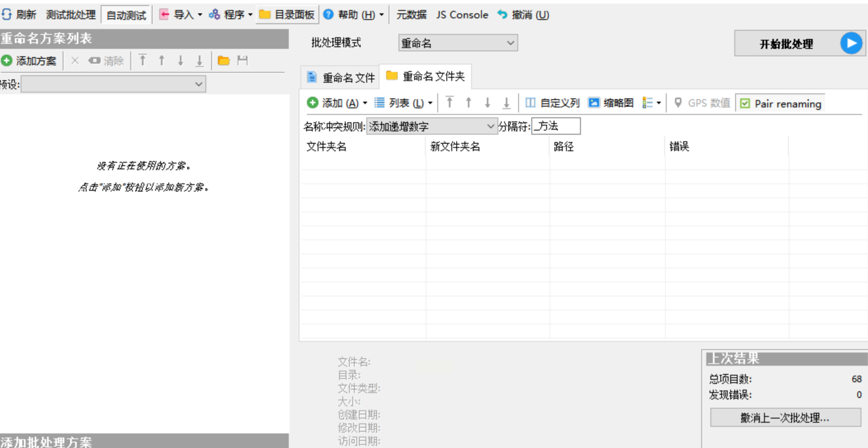Open the batch mode dropdown
The height and width of the screenshot is (448, 868).
(x=458, y=43)
